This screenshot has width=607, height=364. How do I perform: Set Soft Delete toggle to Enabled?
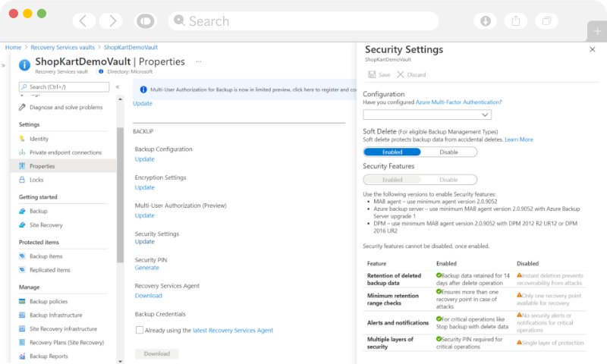point(392,152)
